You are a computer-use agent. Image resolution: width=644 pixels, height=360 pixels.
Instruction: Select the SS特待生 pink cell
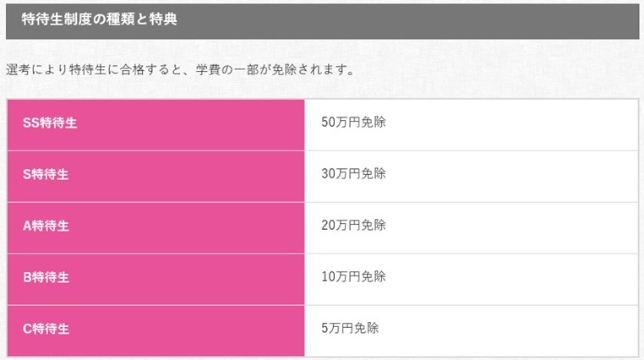156,125
